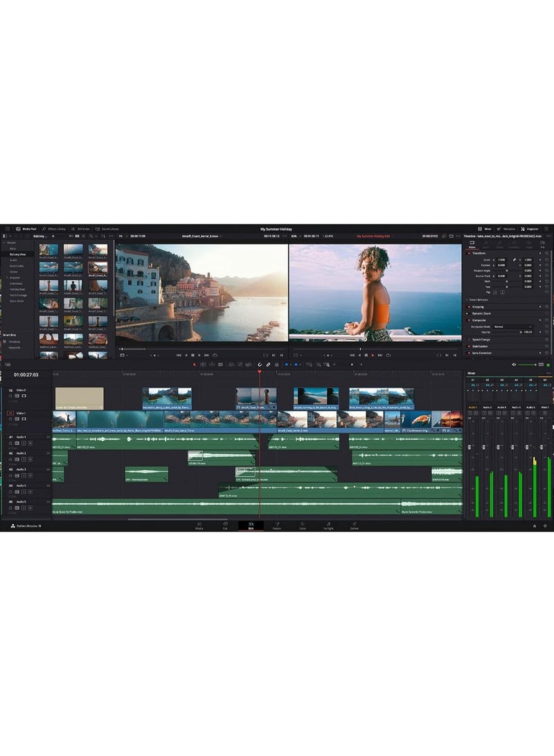Toggle Cropping enable dot in Inspector
The width and height of the screenshot is (554, 756).
pos(469,307)
